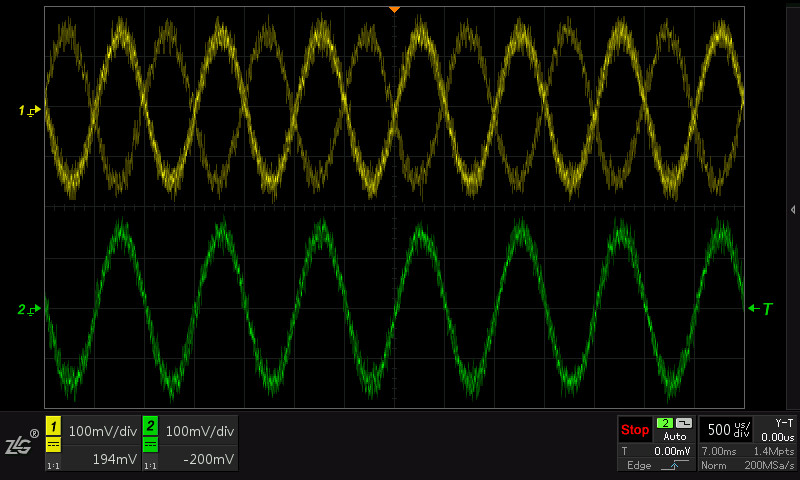Click the channel 2 ground level marker
800x480 pixels.
click(29, 309)
